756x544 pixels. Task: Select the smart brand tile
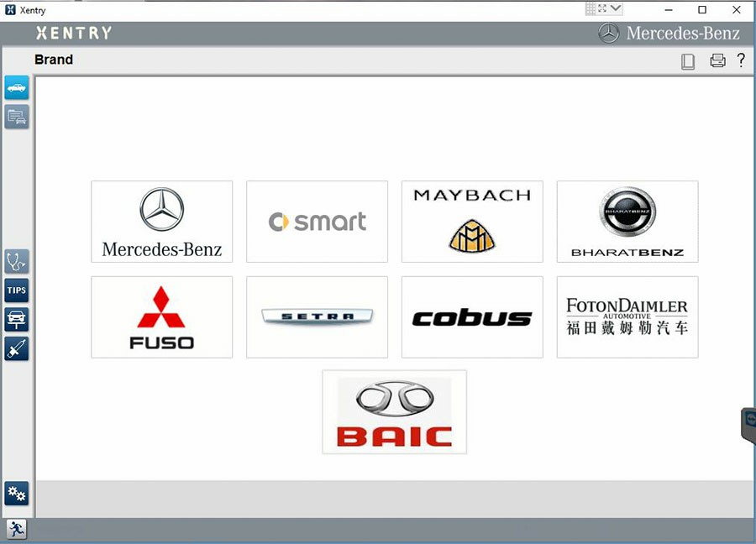[x=317, y=222]
